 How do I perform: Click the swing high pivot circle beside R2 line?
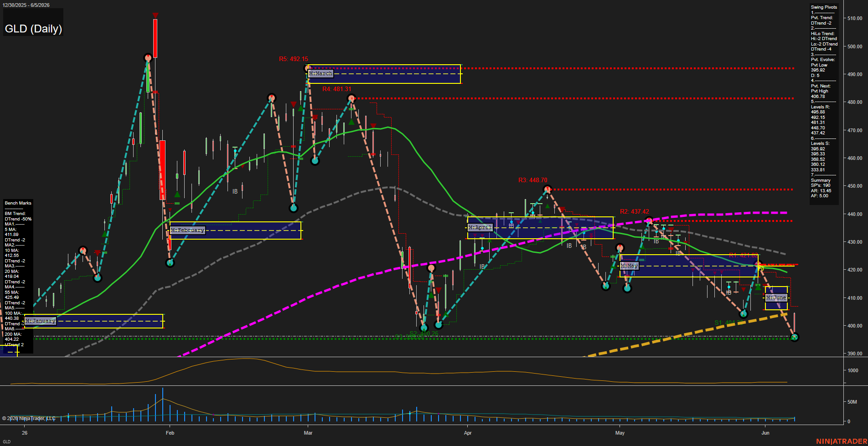[x=650, y=221]
